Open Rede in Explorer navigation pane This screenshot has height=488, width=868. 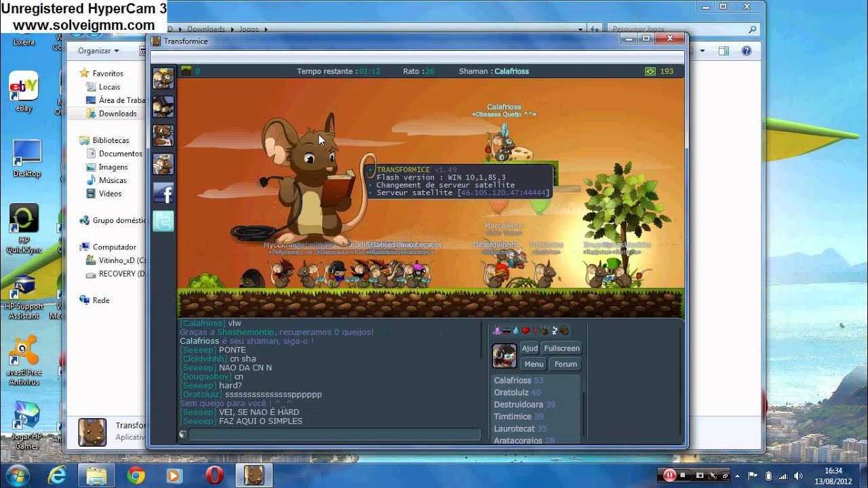point(100,300)
